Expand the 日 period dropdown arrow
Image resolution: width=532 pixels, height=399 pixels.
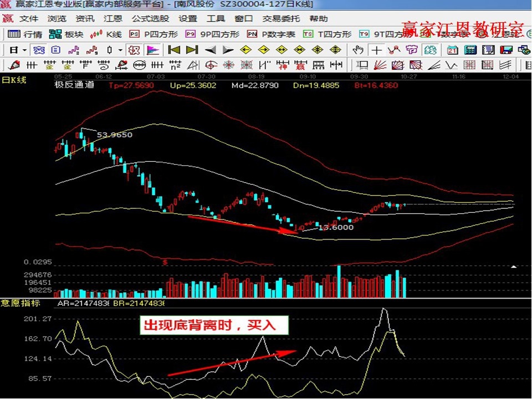(x=24, y=50)
